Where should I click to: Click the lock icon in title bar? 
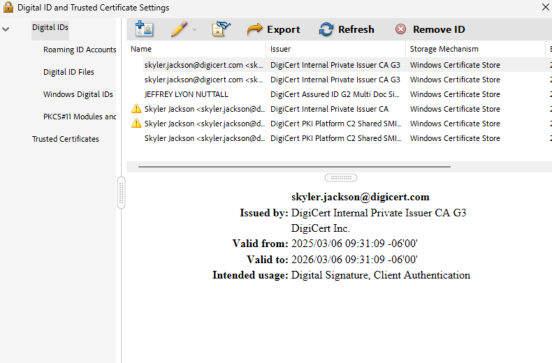click(8, 7)
